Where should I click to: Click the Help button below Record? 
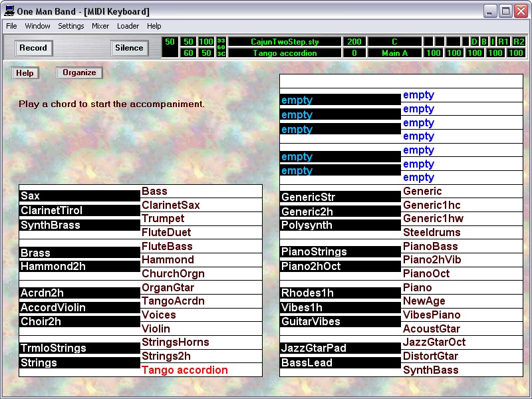(25, 73)
